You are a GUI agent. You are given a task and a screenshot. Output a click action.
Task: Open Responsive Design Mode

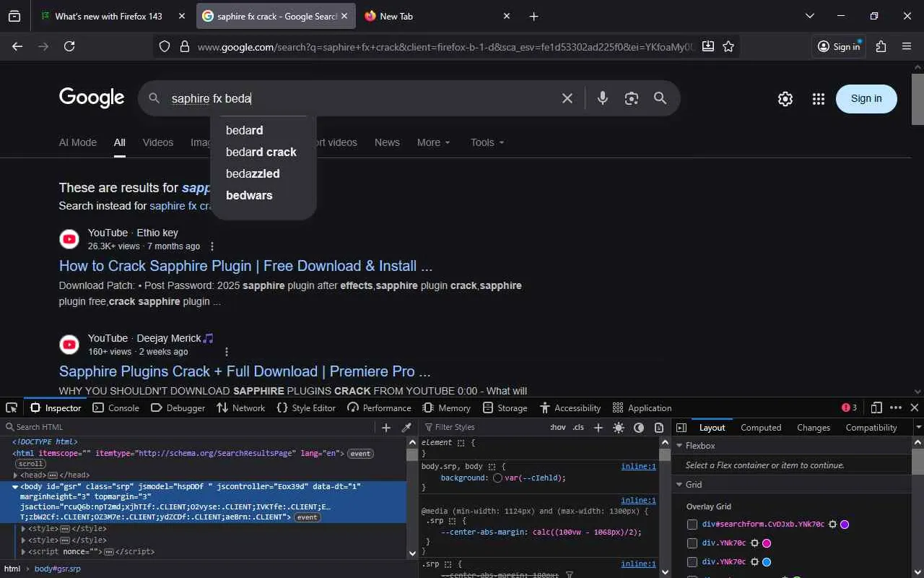876,407
